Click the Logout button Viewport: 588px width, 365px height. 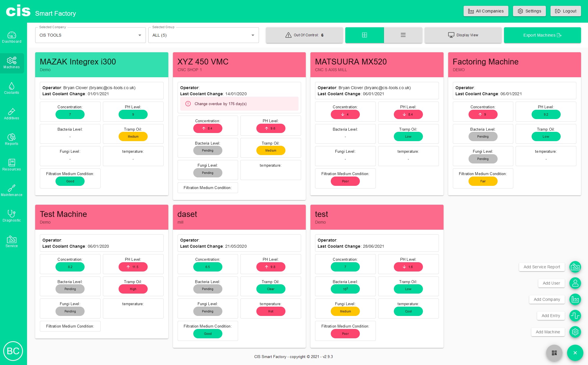(x=565, y=11)
